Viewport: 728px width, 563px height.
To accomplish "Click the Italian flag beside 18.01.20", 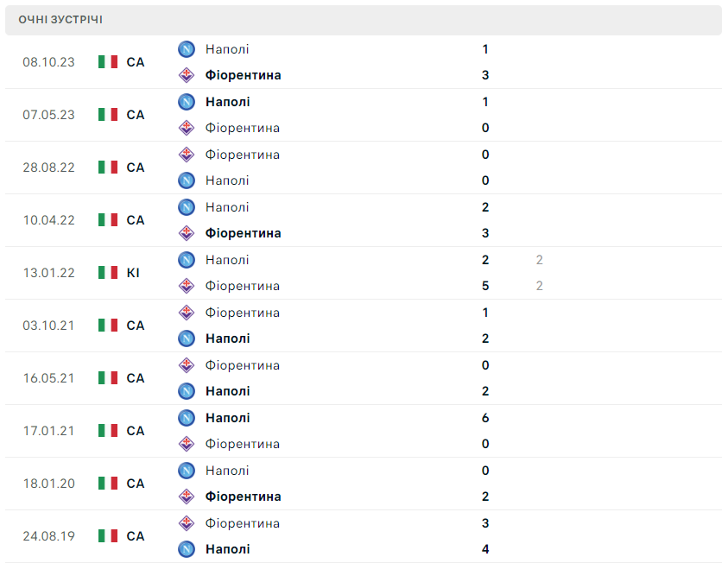I will click(108, 484).
